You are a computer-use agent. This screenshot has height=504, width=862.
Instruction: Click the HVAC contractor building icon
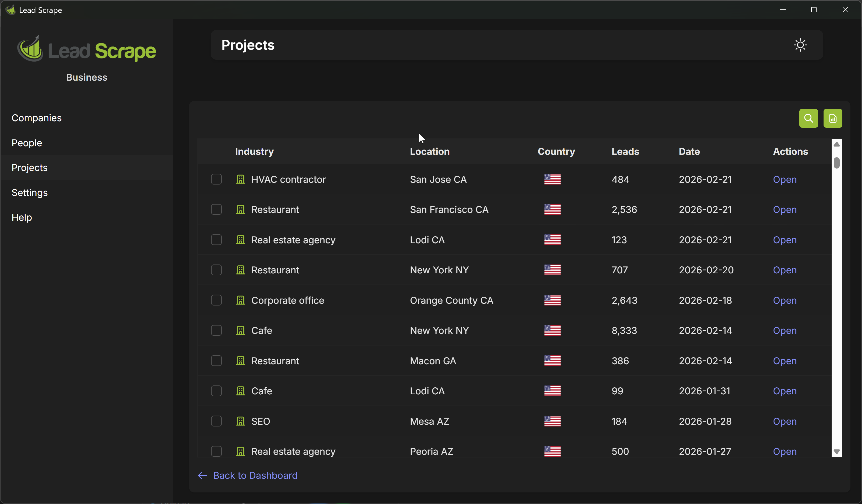(240, 179)
